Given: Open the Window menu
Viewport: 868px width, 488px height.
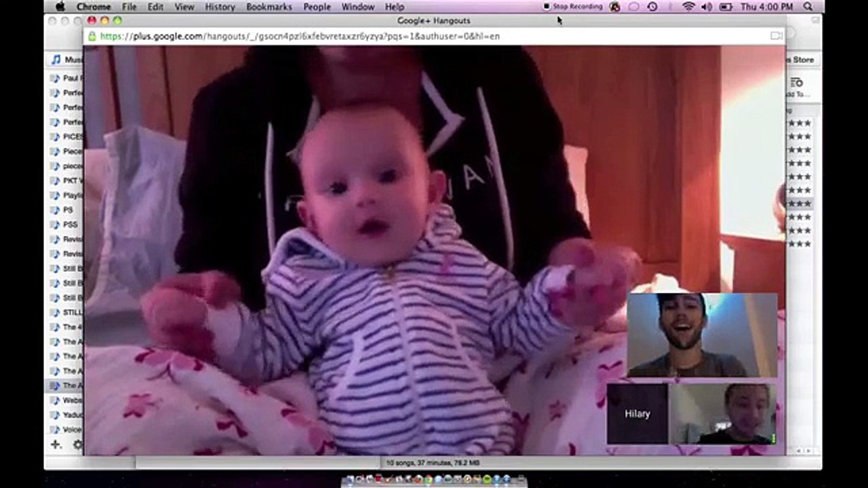Looking at the screenshot, I should click(x=357, y=7).
